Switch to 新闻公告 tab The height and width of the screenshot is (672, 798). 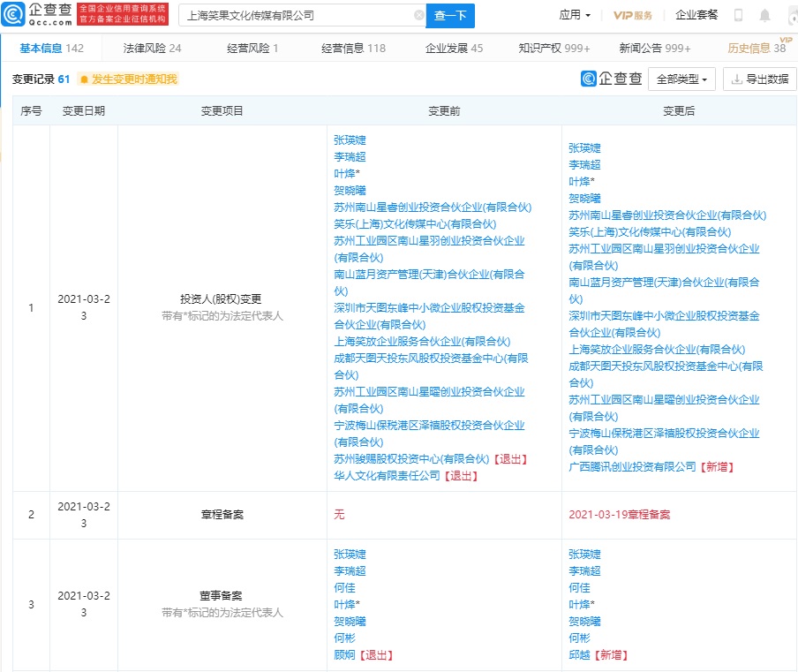[655, 49]
